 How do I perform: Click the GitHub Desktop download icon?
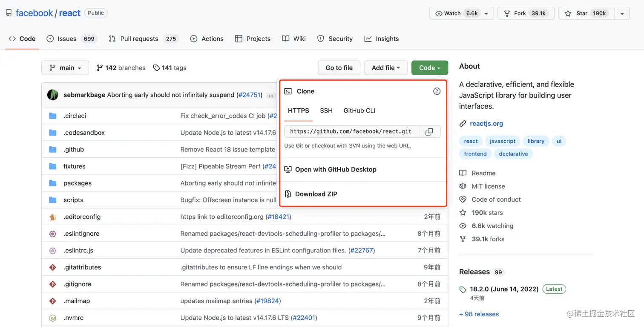pos(288,169)
